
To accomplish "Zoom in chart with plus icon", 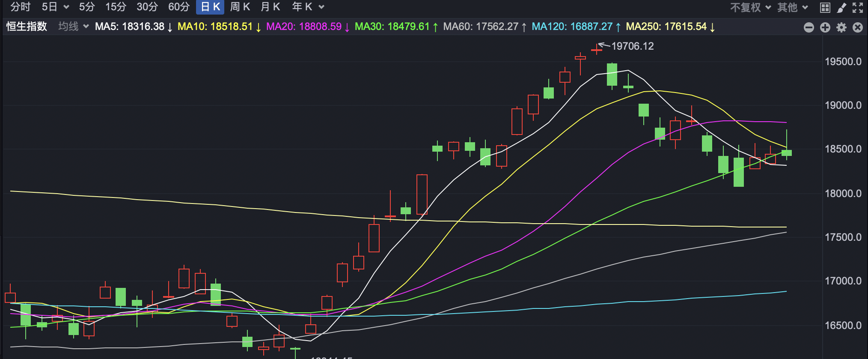I will pos(825,27).
